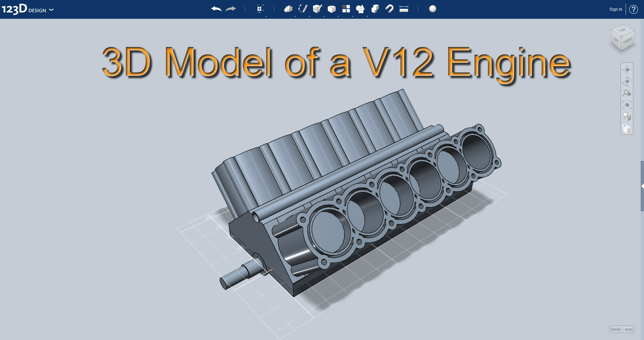Click the Sign In link

[x=615, y=9]
